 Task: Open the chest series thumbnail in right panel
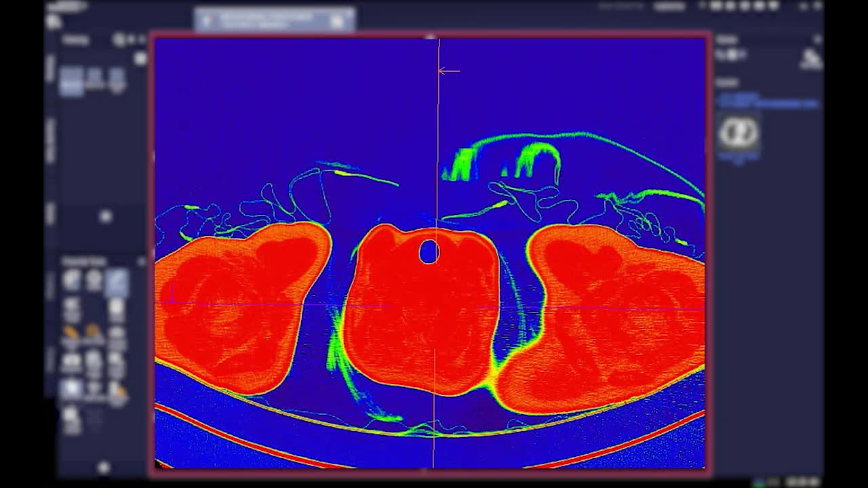pyautogui.click(x=738, y=133)
